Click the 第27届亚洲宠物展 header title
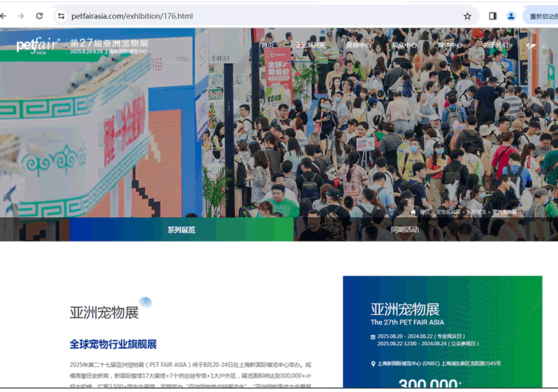Screen dimensions: 558x392 point(109,43)
